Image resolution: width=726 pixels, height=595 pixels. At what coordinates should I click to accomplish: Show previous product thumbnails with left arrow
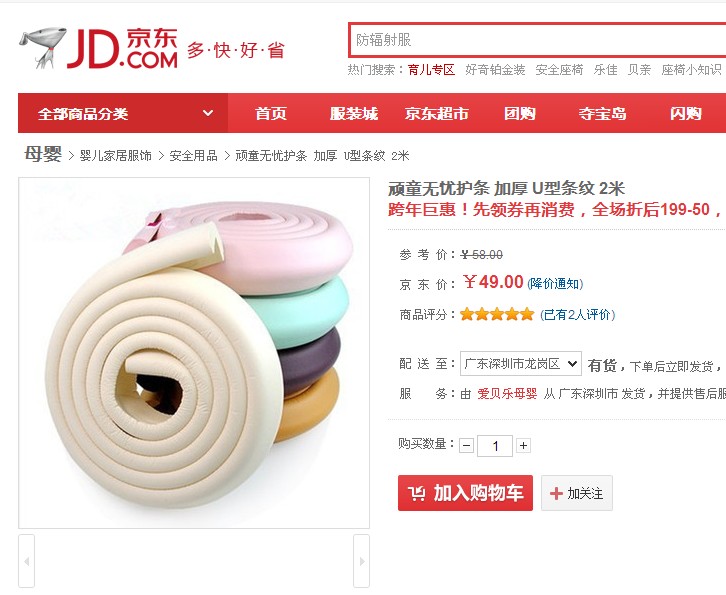[x=26, y=561]
